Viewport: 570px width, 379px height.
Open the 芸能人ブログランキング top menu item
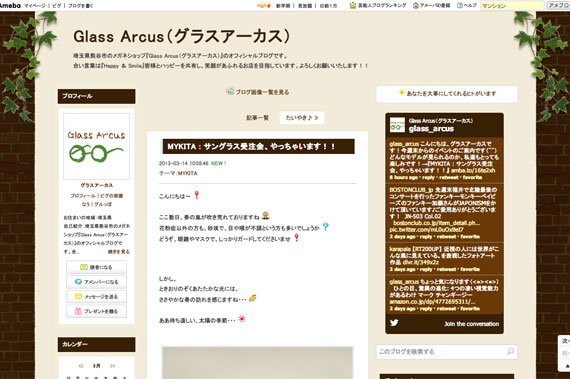[x=378, y=5]
